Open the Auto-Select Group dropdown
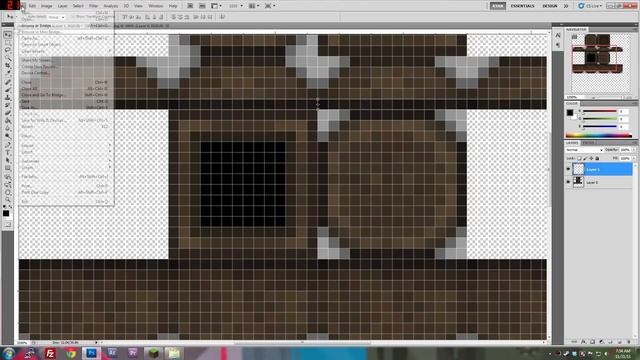640x360 pixels. tap(56, 17)
